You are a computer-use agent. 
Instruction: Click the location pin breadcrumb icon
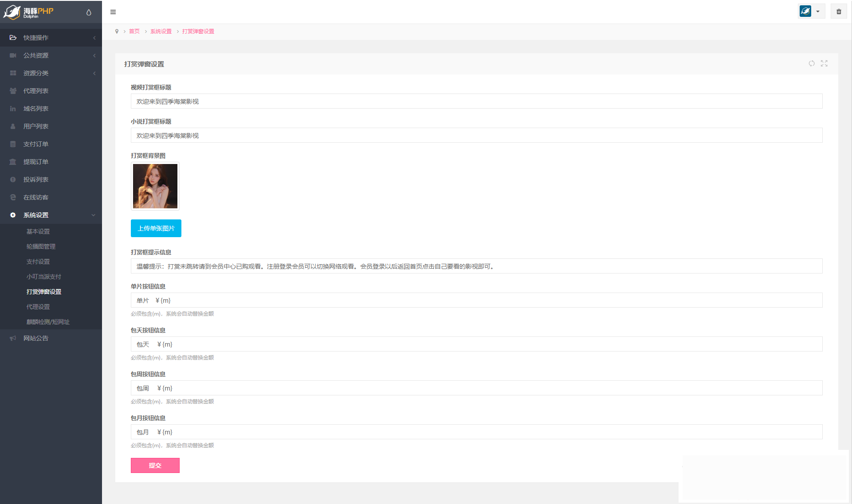point(117,31)
